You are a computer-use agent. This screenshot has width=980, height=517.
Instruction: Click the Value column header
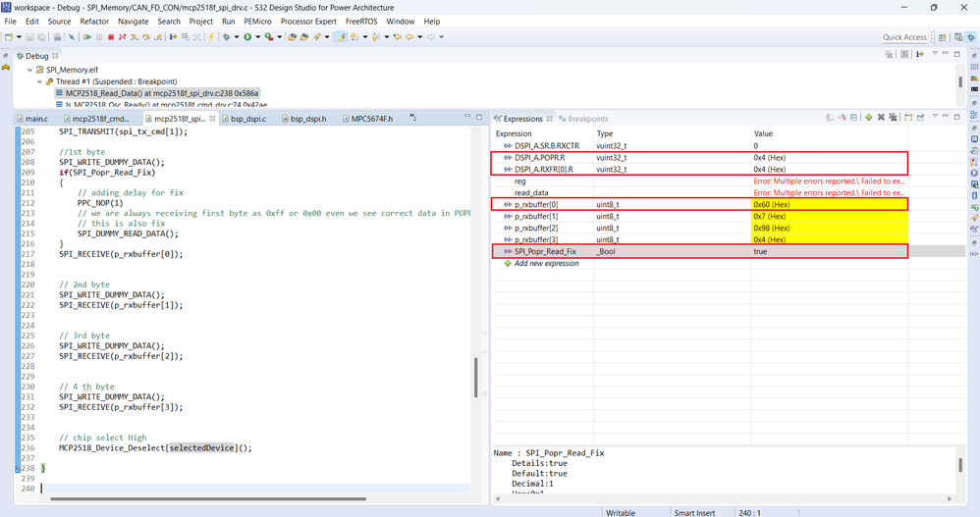pos(763,133)
